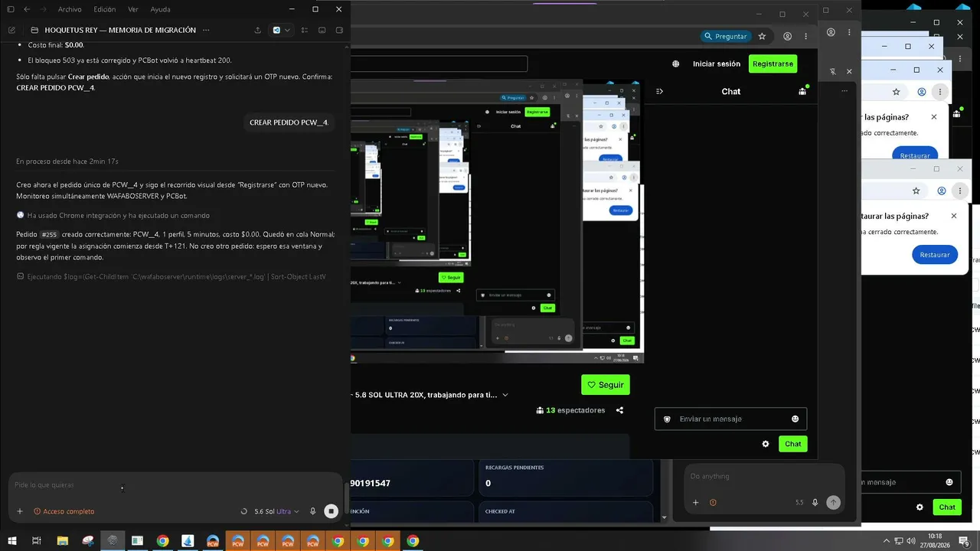Click the green Chat send button in main window
This screenshot has width=980, height=551.
(792, 444)
